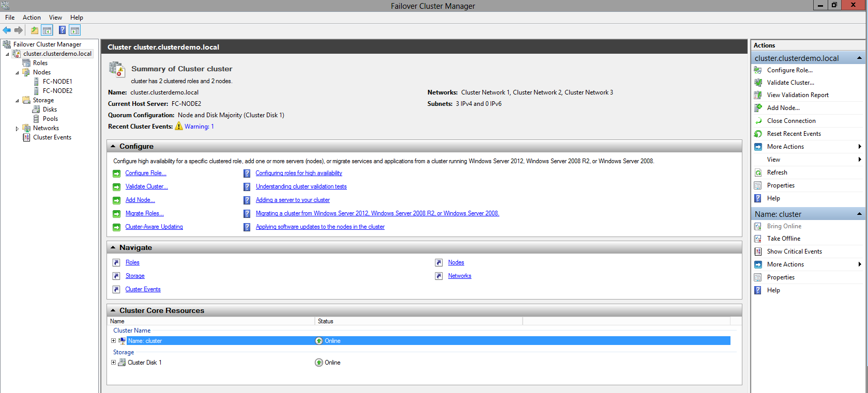Open the Add Node... link in Configure

point(140,200)
